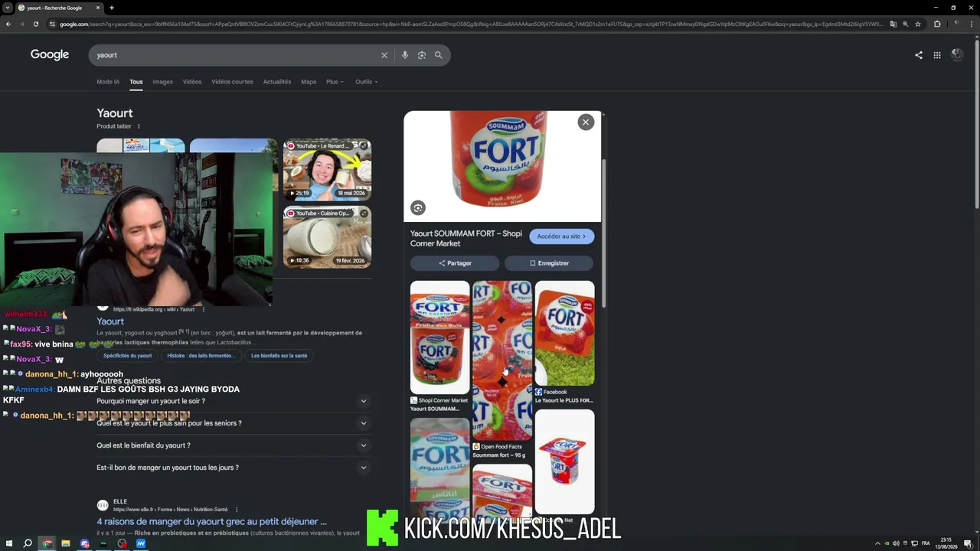Click the Google logo
Viewport: 980px width, 551px height.
[50, 55]
